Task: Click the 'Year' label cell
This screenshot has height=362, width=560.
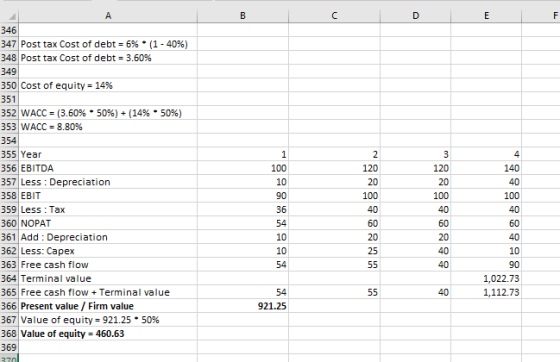Action: coord(108,154)
